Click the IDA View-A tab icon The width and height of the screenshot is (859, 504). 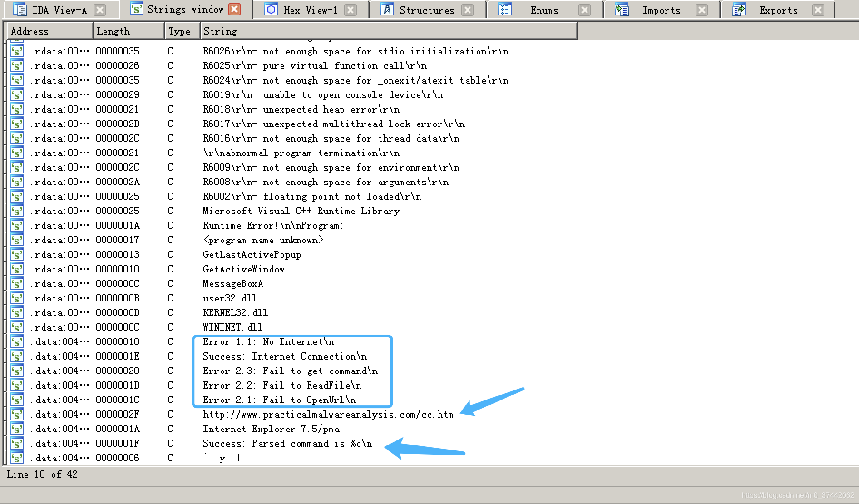click(20, 9)
